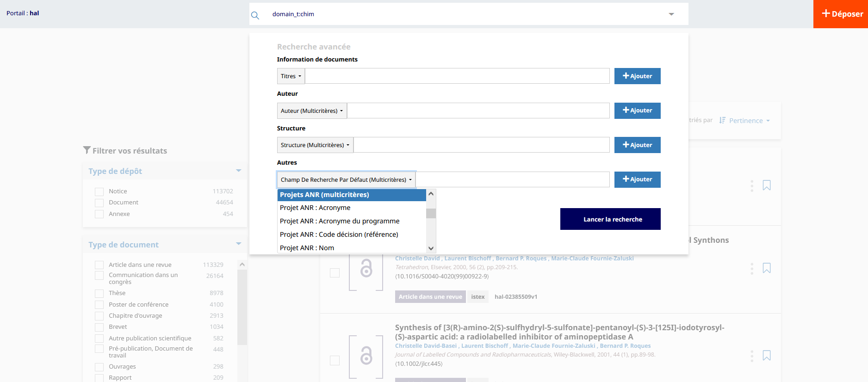
Task: Click open access icon of Tetrahedron article
Action: click(x=366, y=268)
